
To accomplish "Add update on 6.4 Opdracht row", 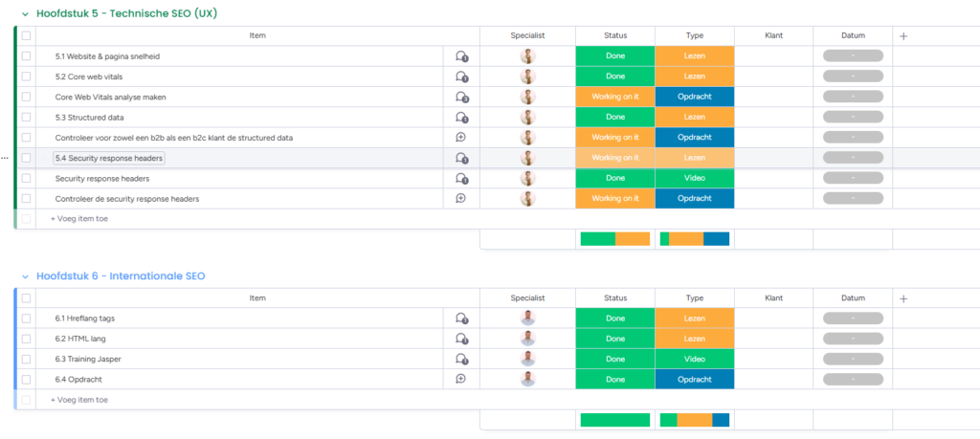I will [x=461, y=380].
